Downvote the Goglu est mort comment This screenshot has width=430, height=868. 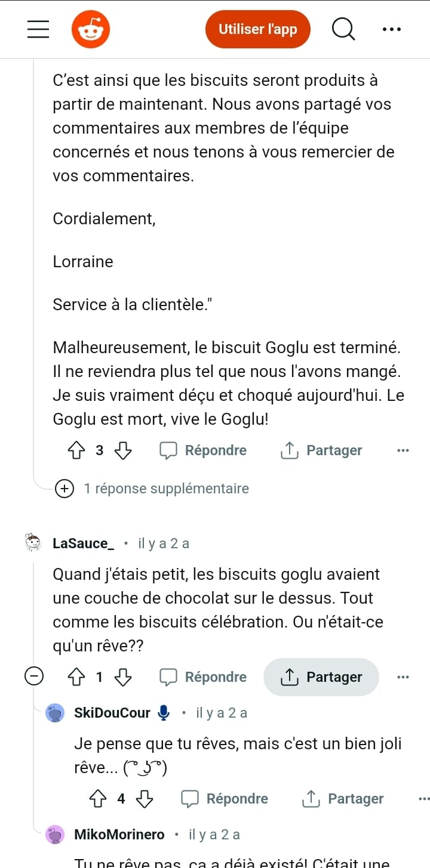pyautogui.click(x=122, y=450)
